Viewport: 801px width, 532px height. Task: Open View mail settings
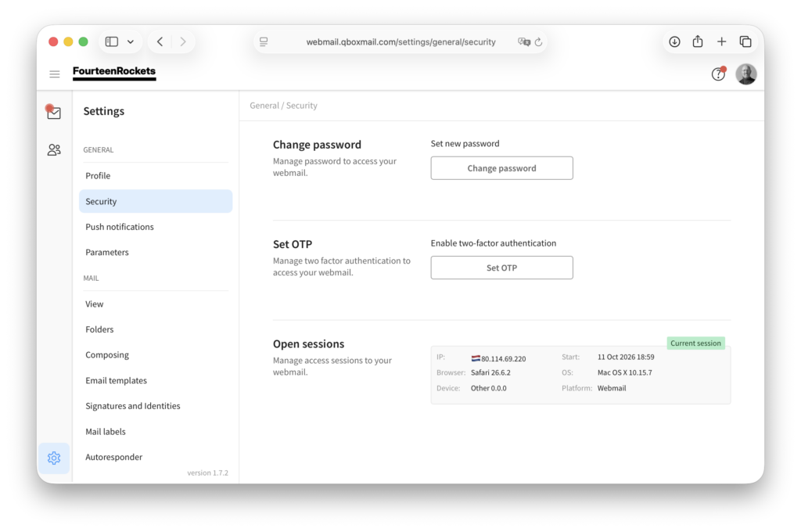[x=156, y=304]
